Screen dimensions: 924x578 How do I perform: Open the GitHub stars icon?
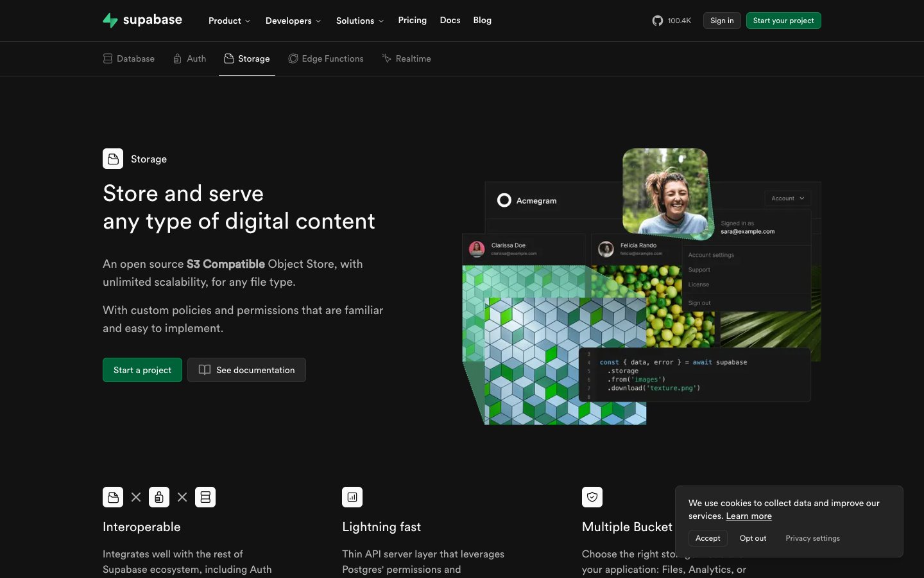click(x=657, y=20)
